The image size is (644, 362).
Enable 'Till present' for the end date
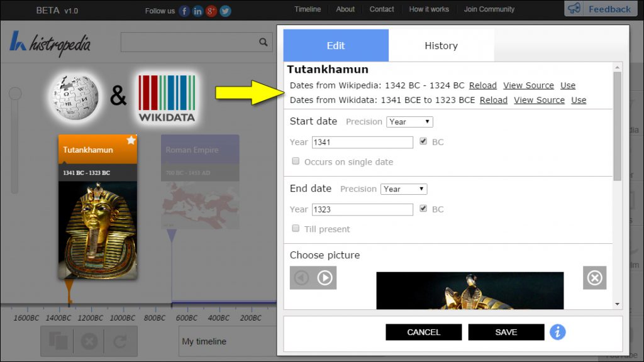296,228
